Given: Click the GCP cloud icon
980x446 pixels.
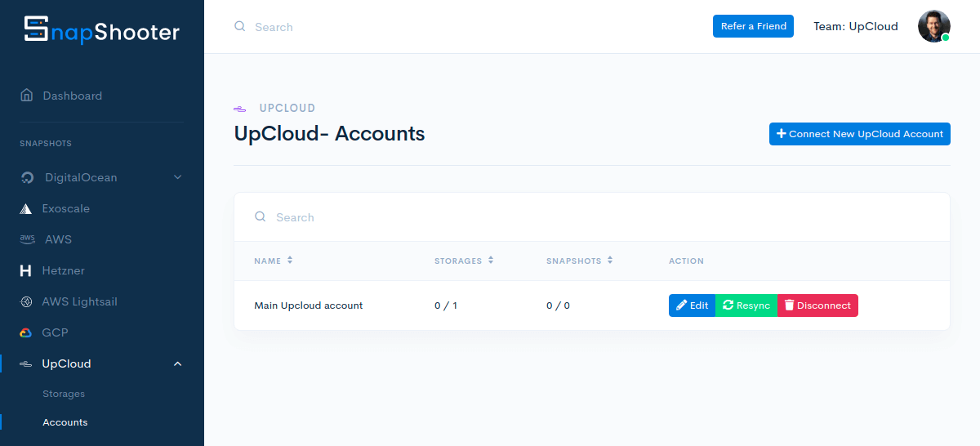Looking at the screenshot, I should coord(26,332).
